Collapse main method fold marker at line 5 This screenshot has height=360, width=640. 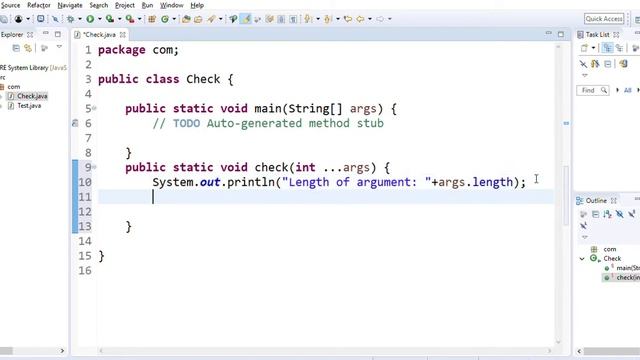click(x=94, y=108)
